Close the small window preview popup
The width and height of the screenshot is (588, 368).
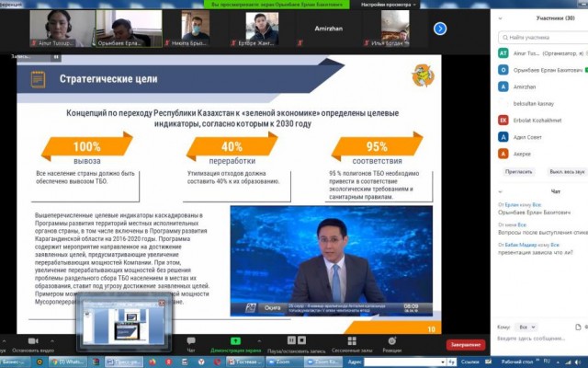point(162,303)
